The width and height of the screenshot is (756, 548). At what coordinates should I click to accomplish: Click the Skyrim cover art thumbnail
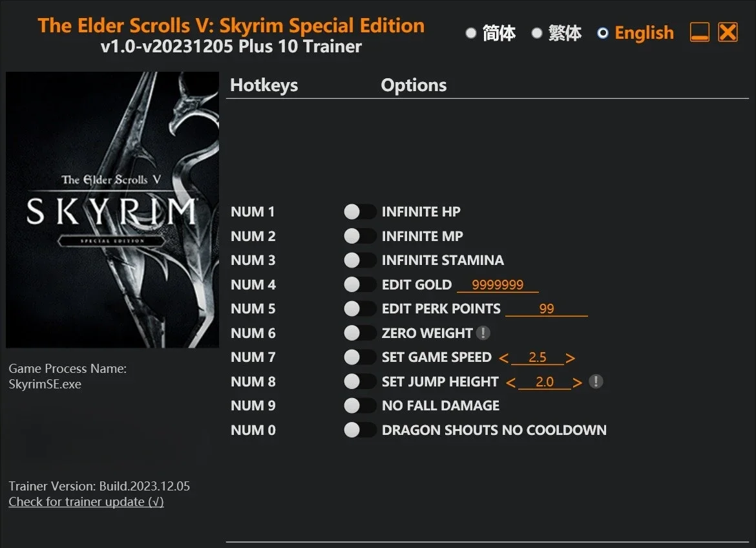112,210
